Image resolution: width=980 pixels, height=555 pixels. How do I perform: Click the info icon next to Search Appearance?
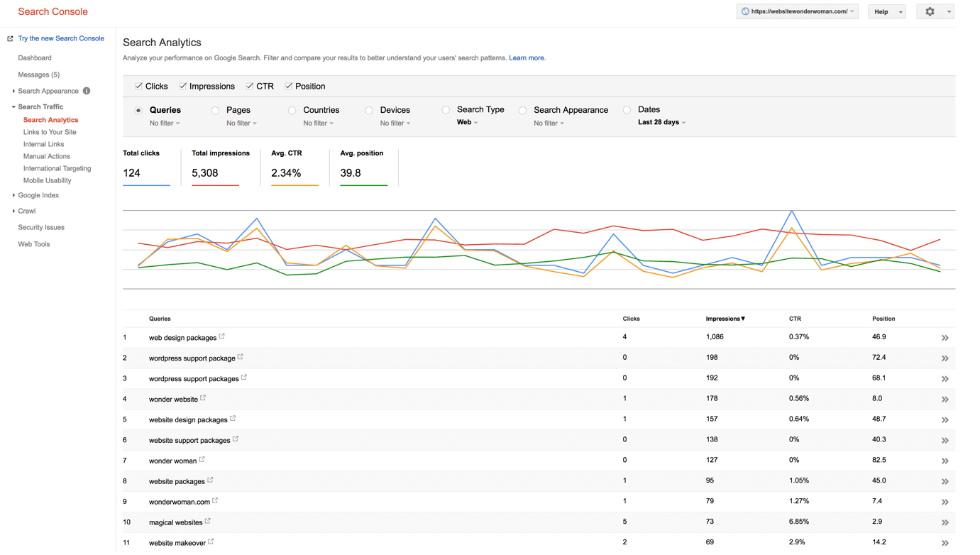(87, 91)
